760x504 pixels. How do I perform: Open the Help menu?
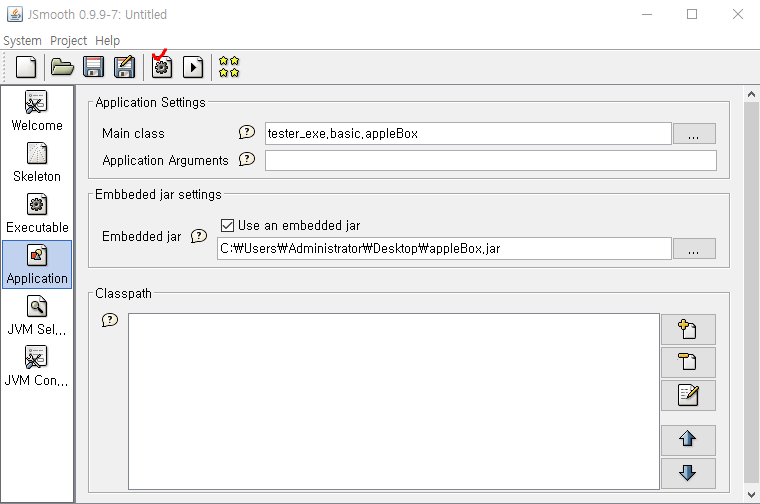coord(108,41)
